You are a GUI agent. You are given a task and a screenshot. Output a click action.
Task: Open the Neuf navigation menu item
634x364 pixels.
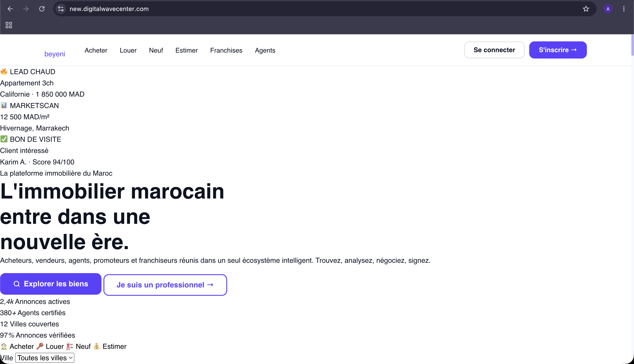(156, 50)
